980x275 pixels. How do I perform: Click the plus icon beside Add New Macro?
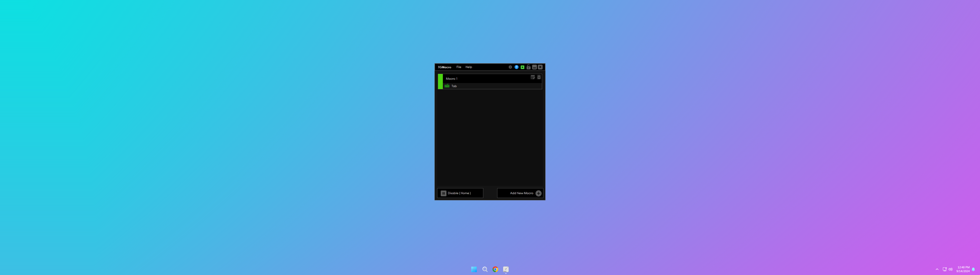point(538,193)
